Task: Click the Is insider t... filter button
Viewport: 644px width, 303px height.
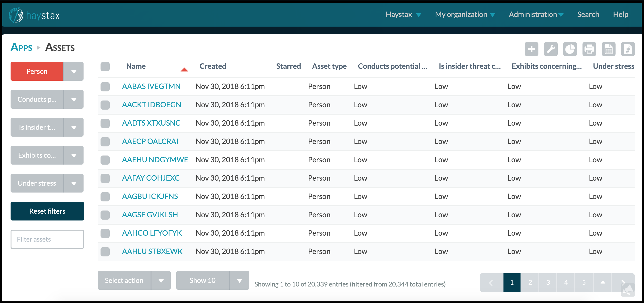Action: (37, 127)
